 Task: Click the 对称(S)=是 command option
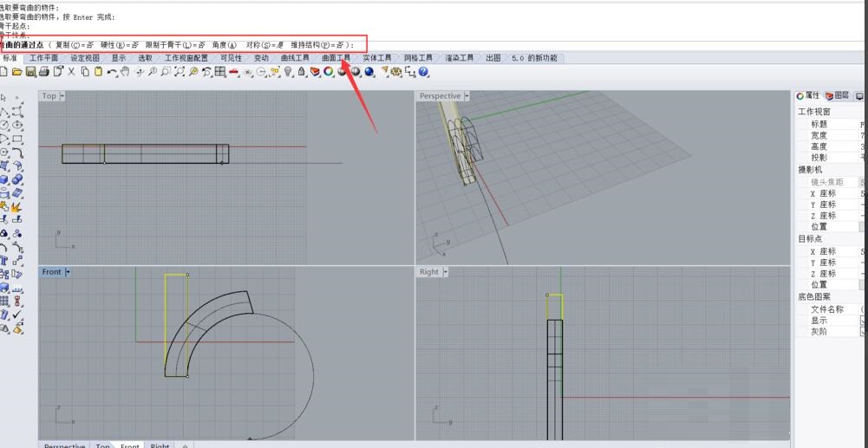click(x=264, y=45)
